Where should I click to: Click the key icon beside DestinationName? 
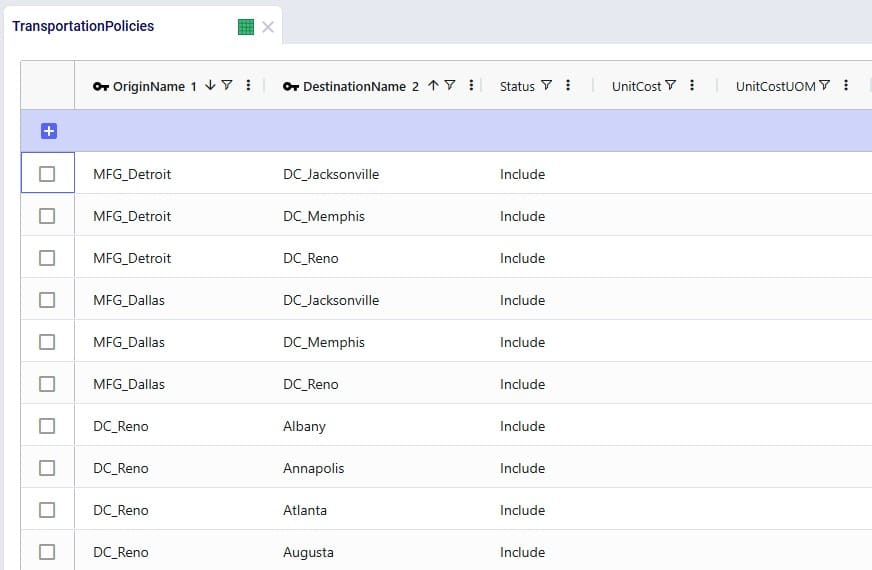click(291, 86)
